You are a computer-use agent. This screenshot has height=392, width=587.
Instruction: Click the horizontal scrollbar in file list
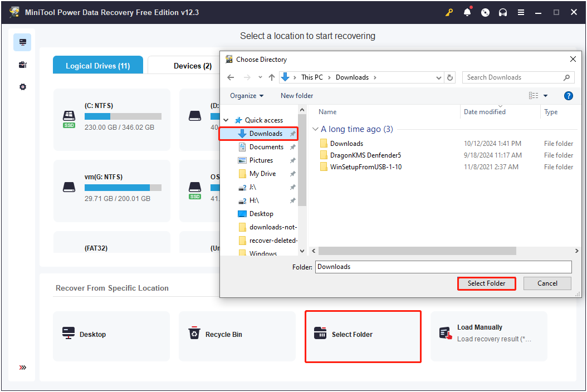pos(417,251)
